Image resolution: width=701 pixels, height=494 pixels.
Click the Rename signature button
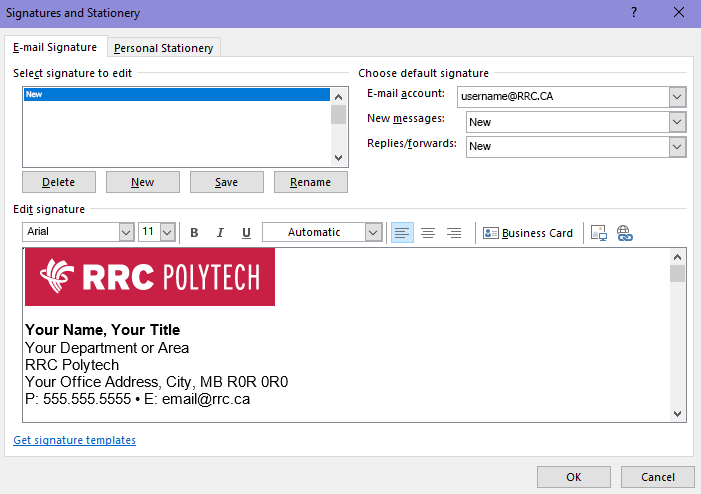pos(310,182)
